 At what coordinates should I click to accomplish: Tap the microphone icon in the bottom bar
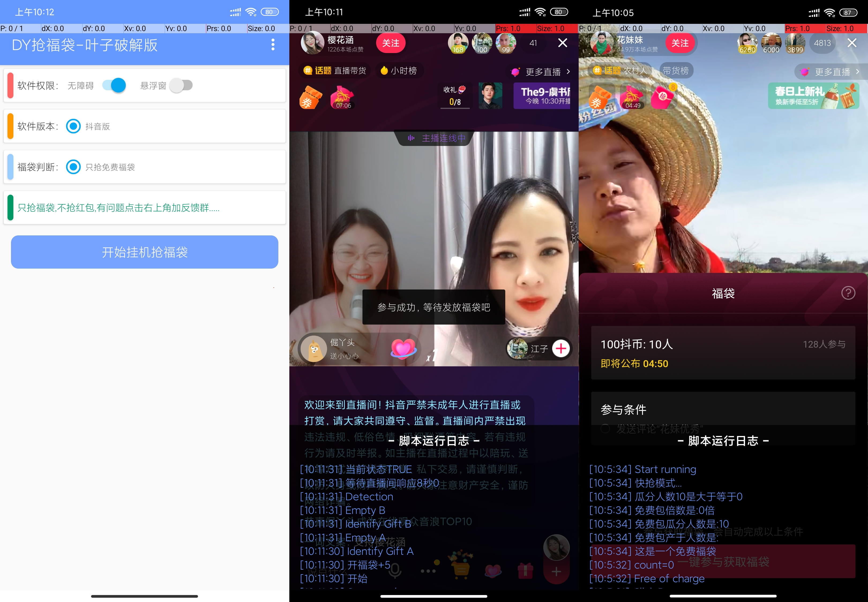pos(395,571)
